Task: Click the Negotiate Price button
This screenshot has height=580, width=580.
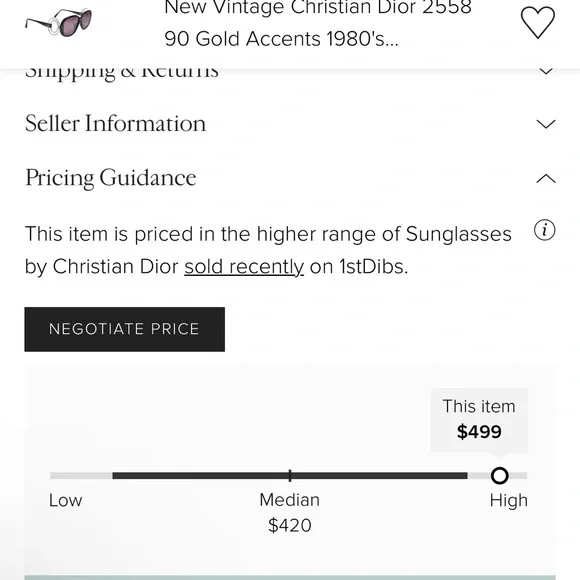Action: click(125, 329)
